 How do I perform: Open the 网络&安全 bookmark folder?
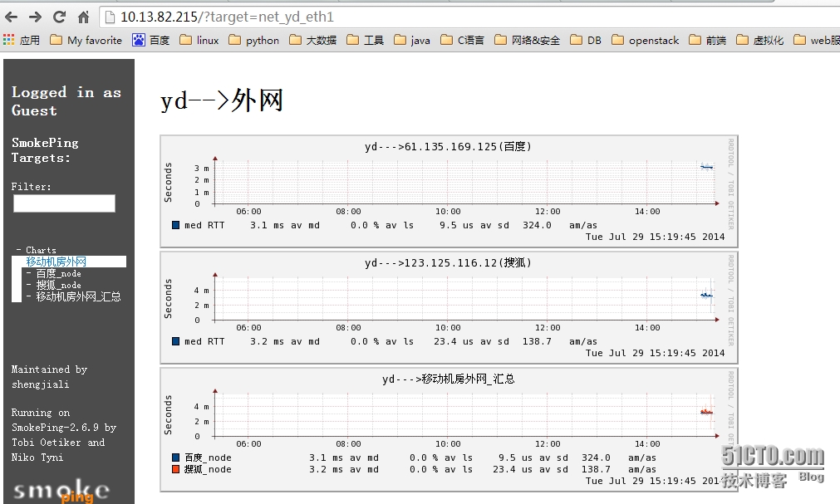pyautogui.click(x=527, y=40)
